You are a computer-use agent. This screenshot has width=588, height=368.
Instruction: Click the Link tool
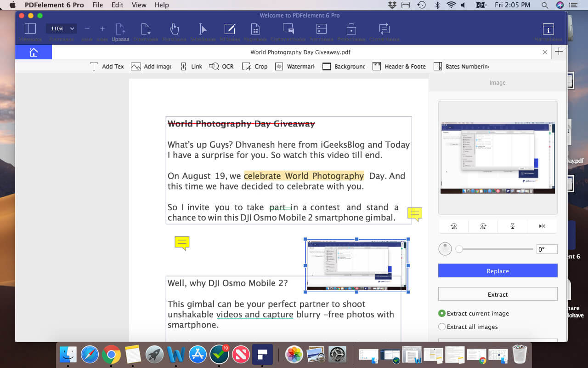point(191,66)
